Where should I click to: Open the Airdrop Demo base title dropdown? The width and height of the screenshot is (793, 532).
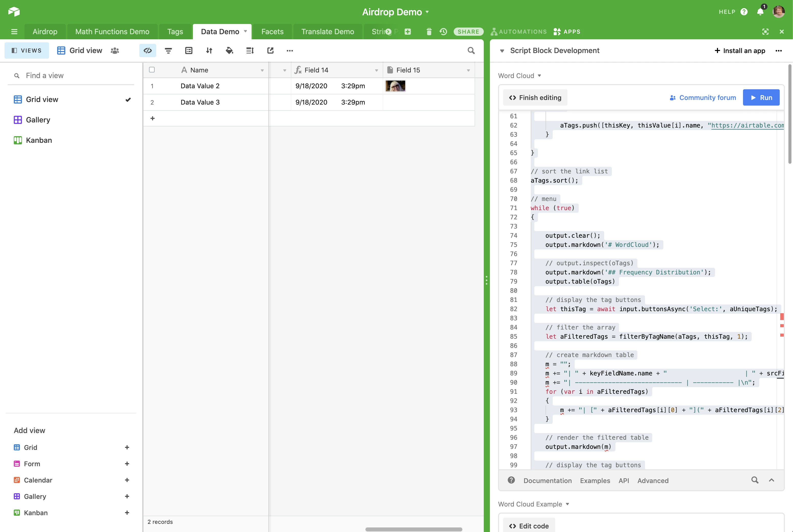tap(395, 12)
